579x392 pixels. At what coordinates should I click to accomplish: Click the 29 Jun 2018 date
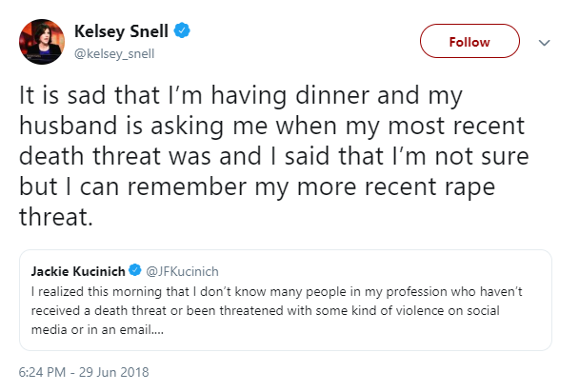pyautogui.click(x=115, y=372)
